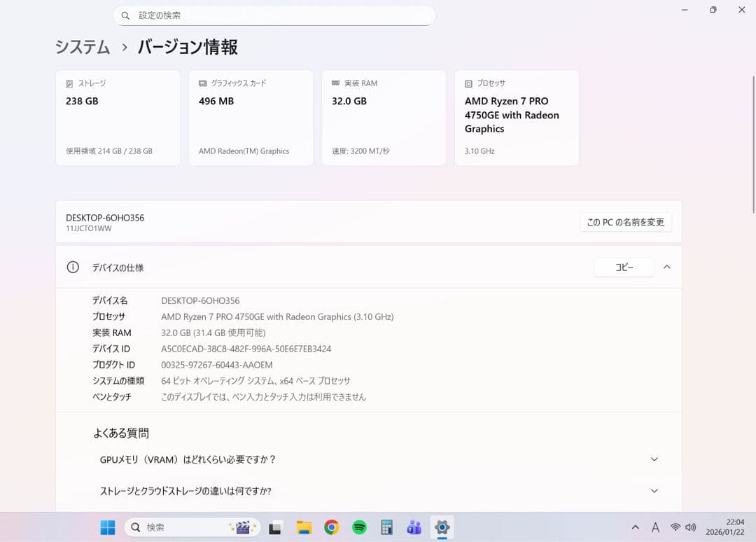Click the コピー button for device specs
Image resolution: width=756 pixels, height=542 pixels.
pos(623,267)
